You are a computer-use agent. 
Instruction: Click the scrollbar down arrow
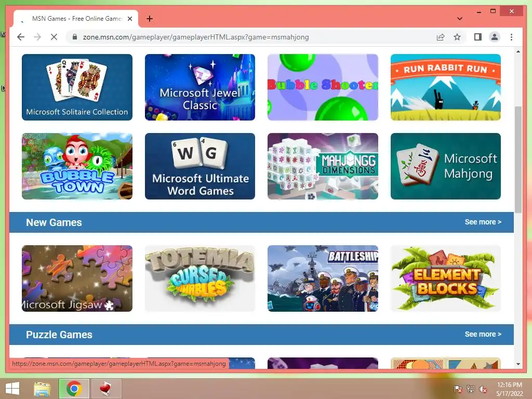pyautogui.click(x=518, y=364)
